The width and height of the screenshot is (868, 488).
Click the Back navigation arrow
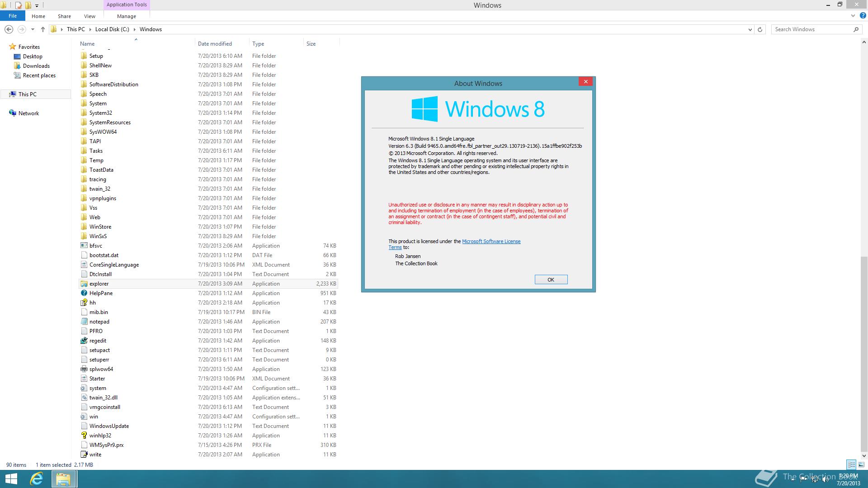9,29
